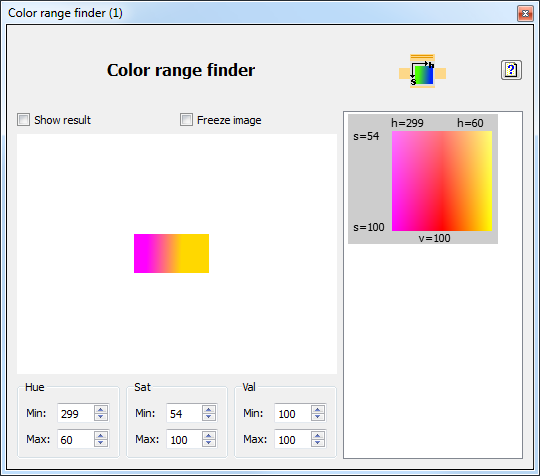Screen dimensions: 540x476
Task: Click the Sat Min input field
Action: pos(184,413)
